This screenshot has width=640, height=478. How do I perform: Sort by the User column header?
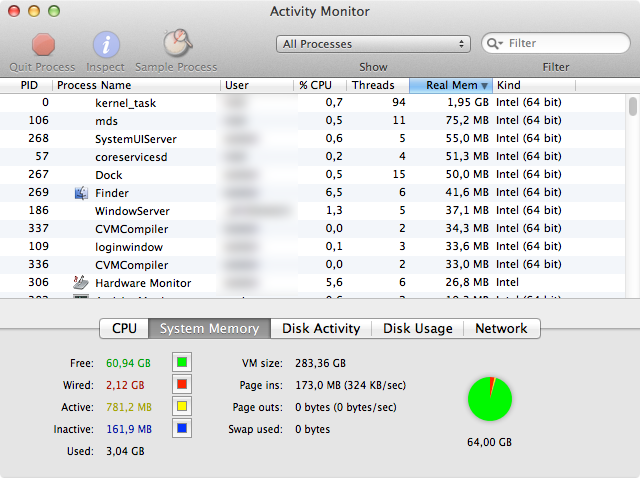[x=257, y=85]
